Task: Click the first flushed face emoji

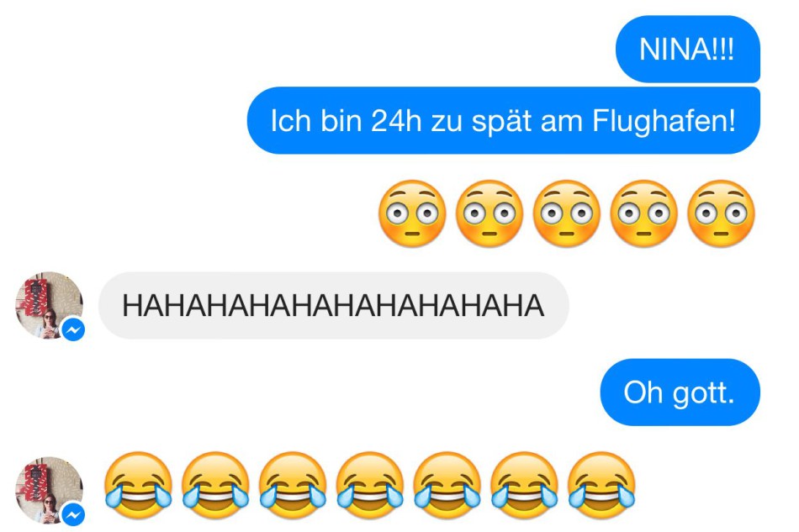Action: 412,213
